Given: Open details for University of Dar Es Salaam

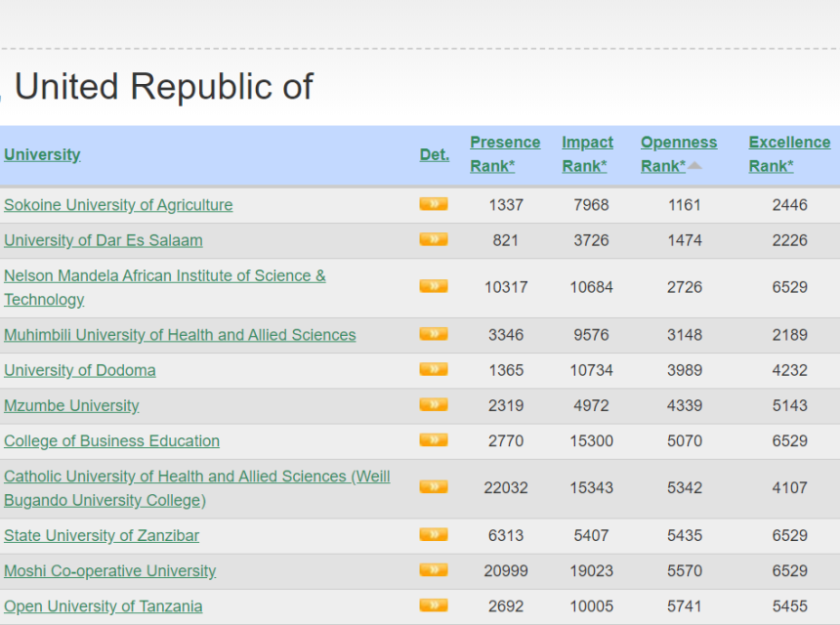Looking at the screenshot, I should (433, 239).
